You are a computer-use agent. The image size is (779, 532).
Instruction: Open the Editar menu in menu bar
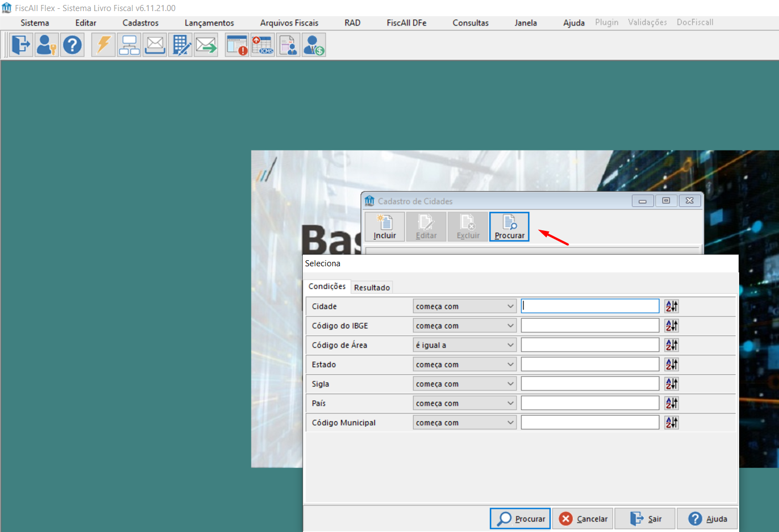pyautogui.click(x=86, y=23)
